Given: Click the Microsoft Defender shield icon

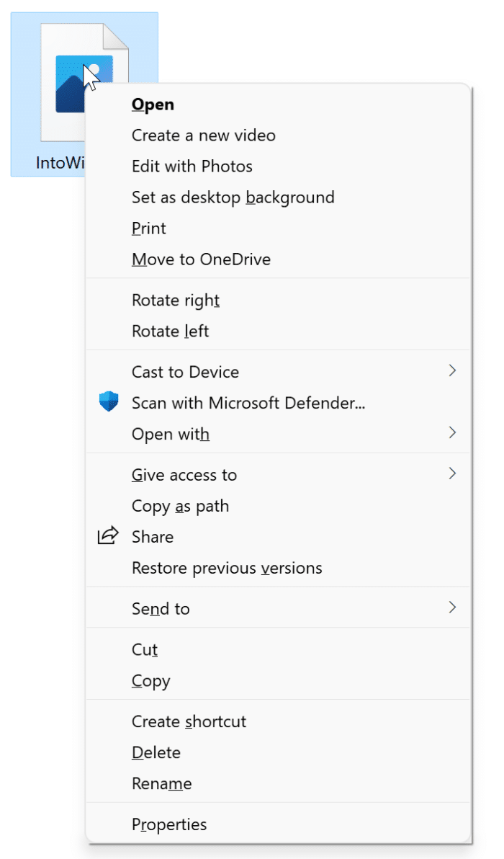Looking at the screenshot, I should pyautogui.click(x=108, y=401).
